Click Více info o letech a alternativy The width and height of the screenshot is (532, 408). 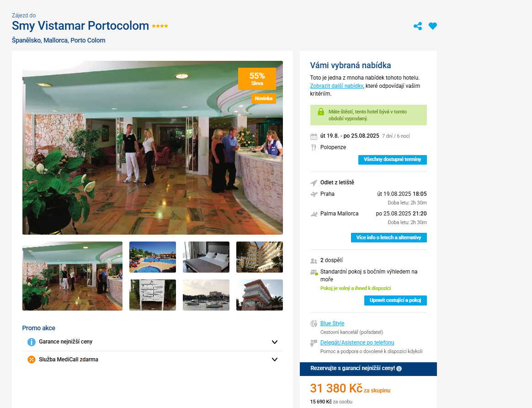coord(388,237)
